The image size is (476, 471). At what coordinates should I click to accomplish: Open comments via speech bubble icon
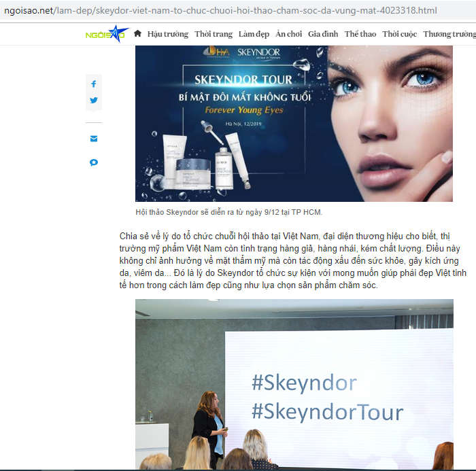(x=94, y=162)
